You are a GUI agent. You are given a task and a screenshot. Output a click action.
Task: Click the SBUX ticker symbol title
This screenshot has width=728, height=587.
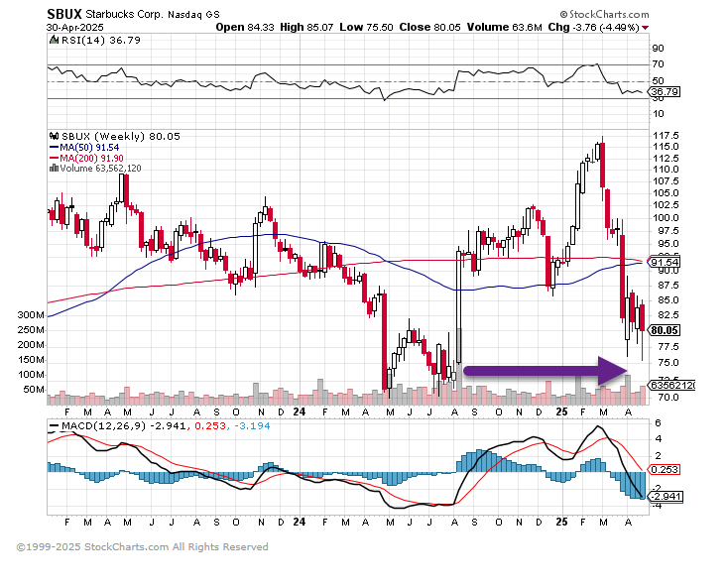(x=64, y=14)
